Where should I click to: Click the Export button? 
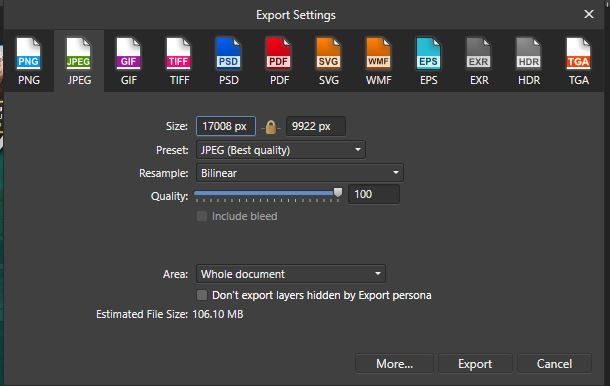(475, 364)
